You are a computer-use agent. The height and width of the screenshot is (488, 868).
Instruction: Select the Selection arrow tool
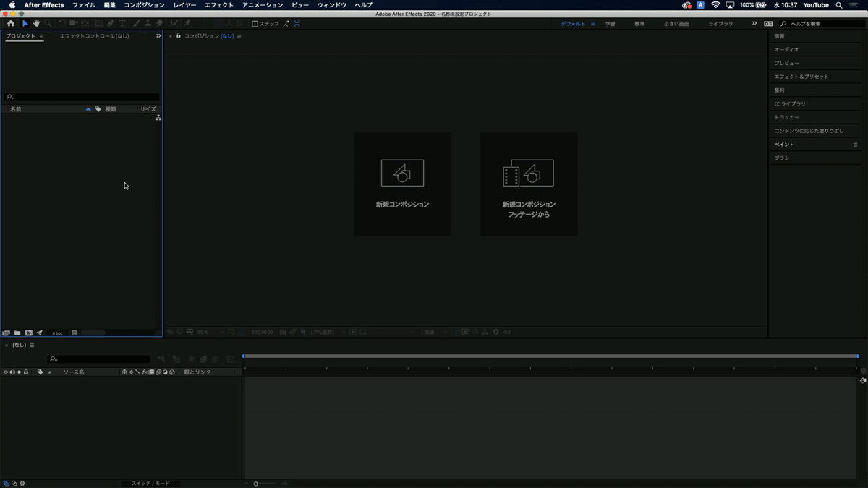click(x=25, y=23)
